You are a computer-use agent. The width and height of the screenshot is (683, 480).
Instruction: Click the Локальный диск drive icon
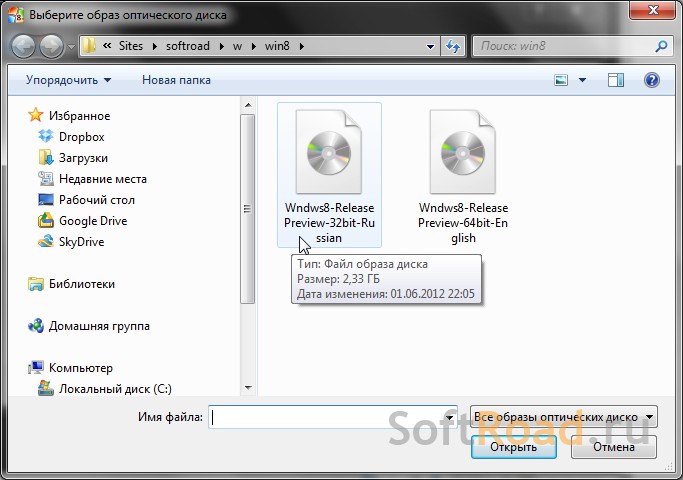[x=45, y=388]
